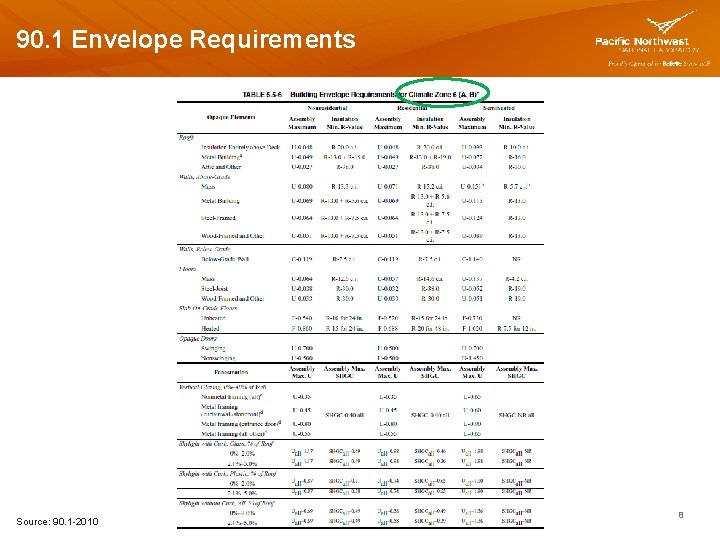
Task: Click the '90.1 Envelope Requirements' slide title
Action: point(186,39)
